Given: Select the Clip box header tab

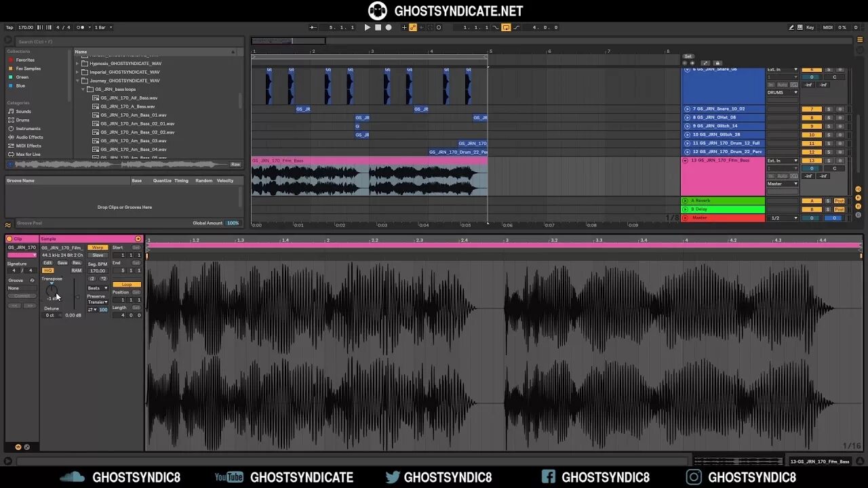Looking at the screenshot, I should (22, 239).
